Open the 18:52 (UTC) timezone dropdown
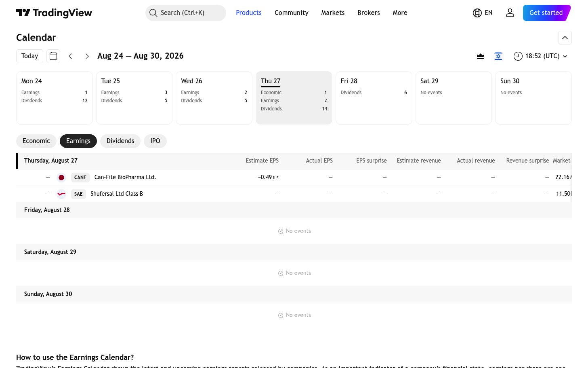The image size is (588, 368). 540,56
